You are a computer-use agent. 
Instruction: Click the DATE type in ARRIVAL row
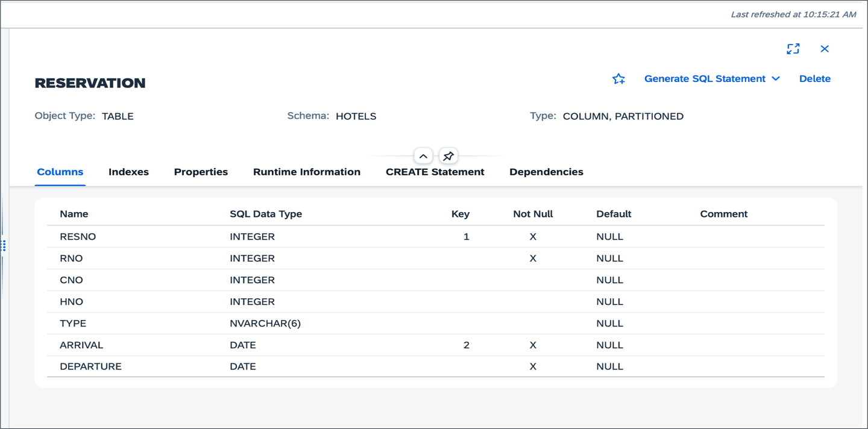coord(243,345)
